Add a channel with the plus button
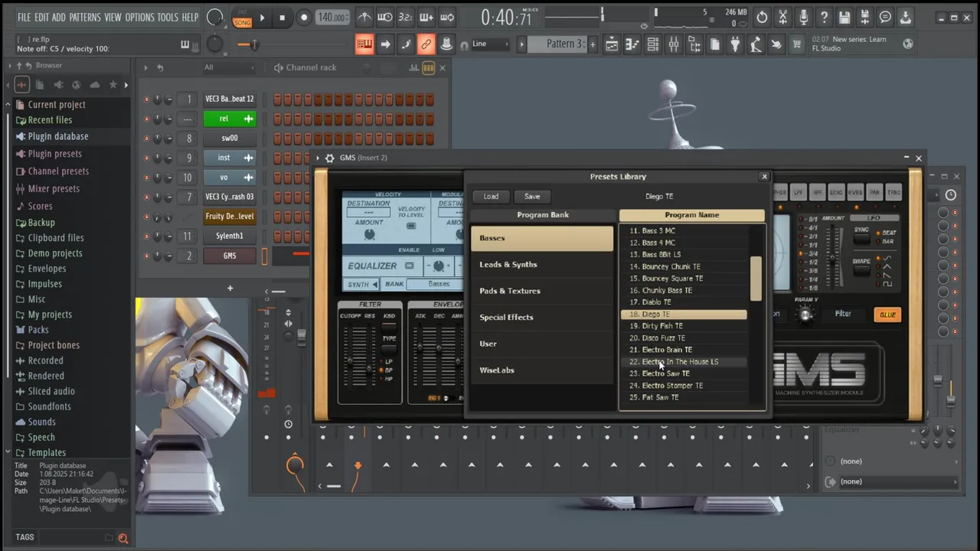This screenshot has width=980, height=551. [230, 289]
